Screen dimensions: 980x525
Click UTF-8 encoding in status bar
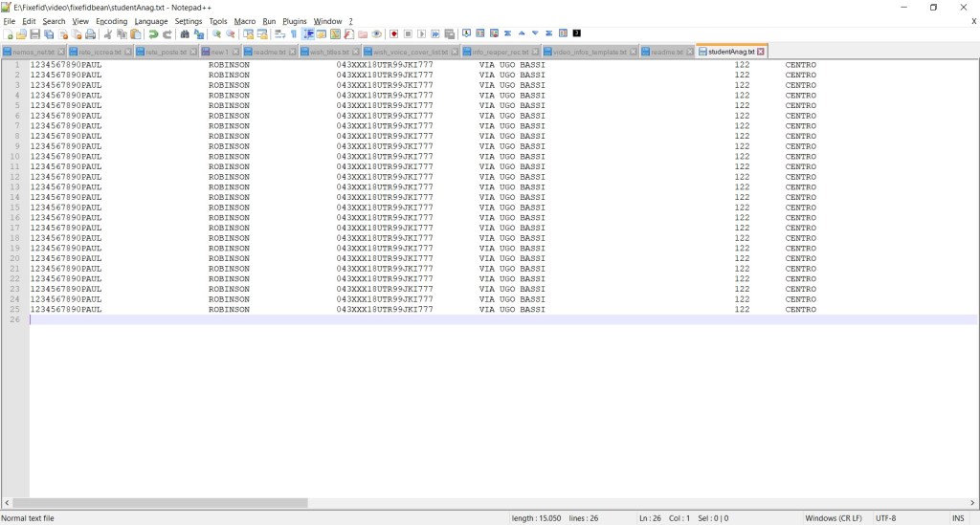pos(885,518)
